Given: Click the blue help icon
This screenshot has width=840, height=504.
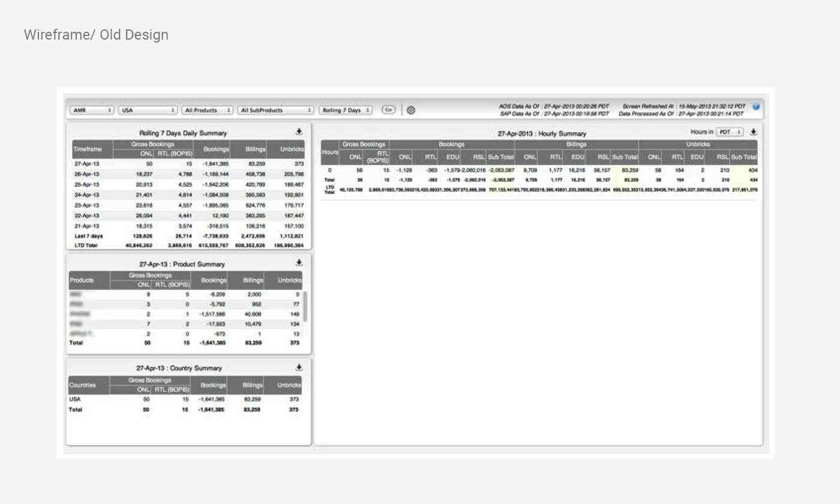Looking at the screenshot, I should pos(756,107).
